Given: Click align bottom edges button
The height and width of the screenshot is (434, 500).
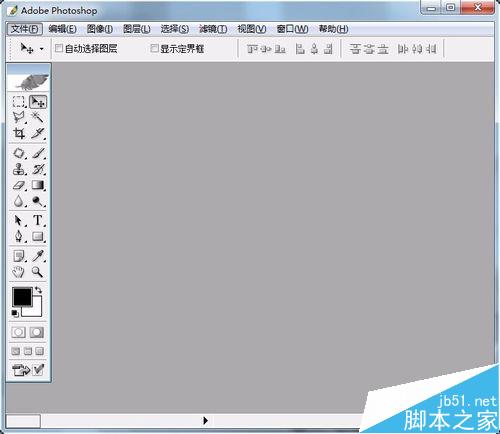Looking at the screenshot, I should [280, 49].
